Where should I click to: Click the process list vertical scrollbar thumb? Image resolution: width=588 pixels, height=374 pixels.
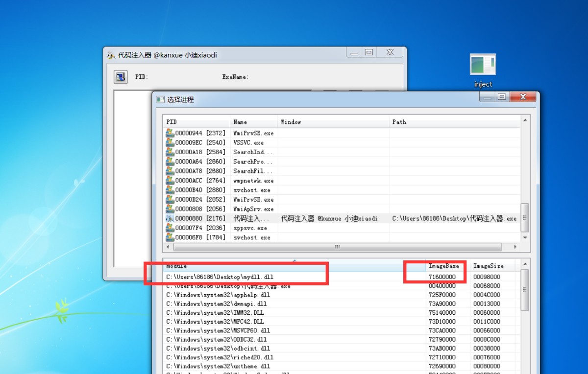pyautogui.click(x=525, y=218)
